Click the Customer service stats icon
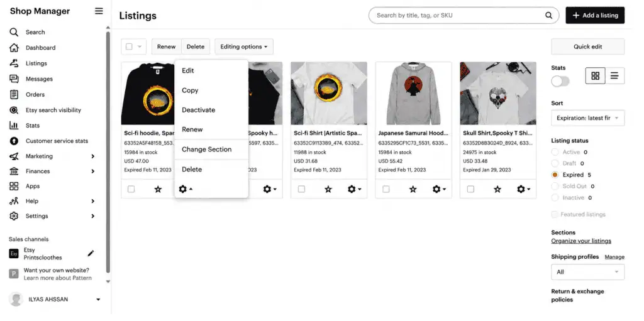 (14, 141)
